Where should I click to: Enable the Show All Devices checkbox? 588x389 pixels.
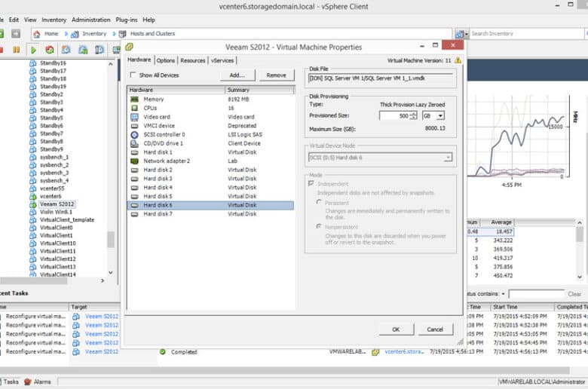pos(133,75)
